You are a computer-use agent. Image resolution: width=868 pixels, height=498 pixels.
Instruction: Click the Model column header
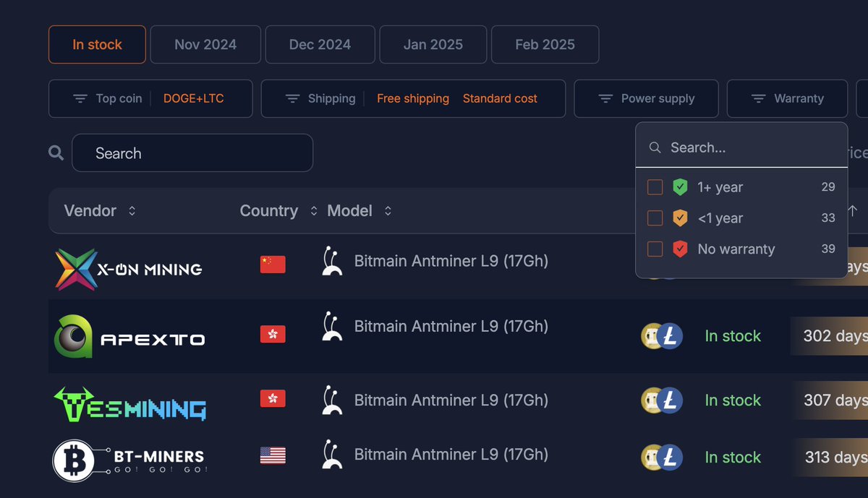coord(349,211)
